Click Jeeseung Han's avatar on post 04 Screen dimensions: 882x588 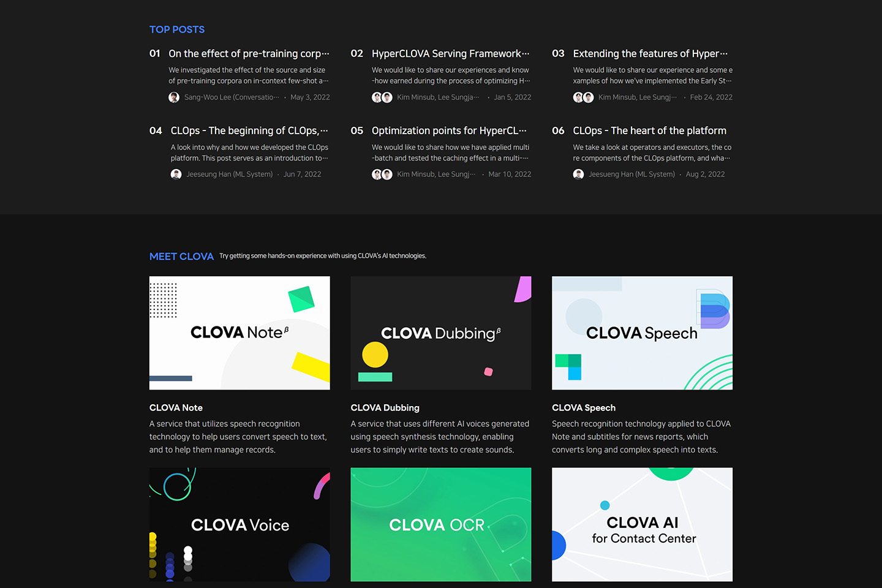click(176, 175)
